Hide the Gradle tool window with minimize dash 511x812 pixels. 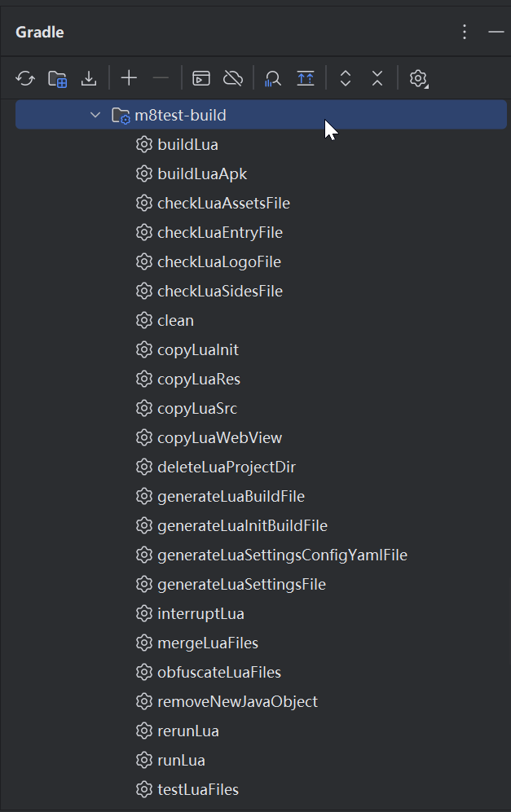coord(496,32)
